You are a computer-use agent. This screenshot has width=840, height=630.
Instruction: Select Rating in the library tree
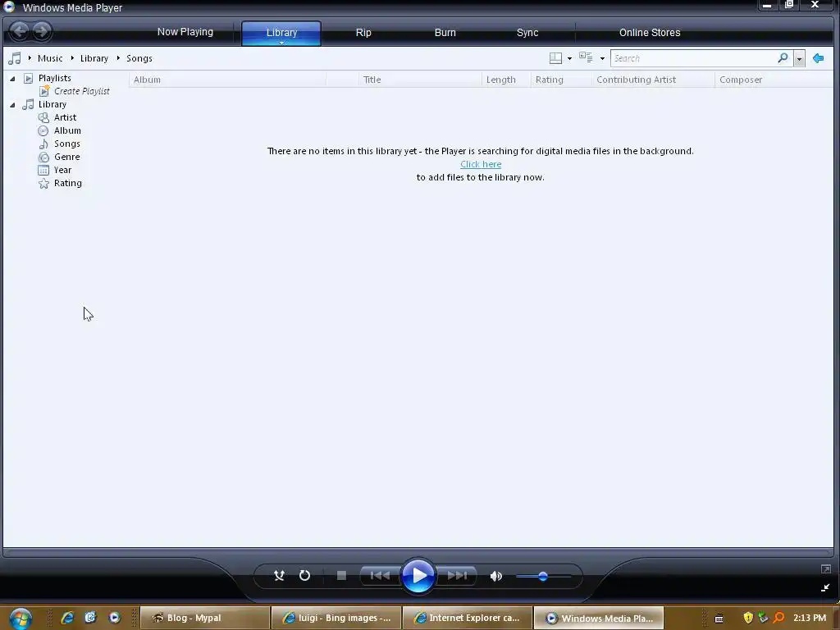(67, 183)
